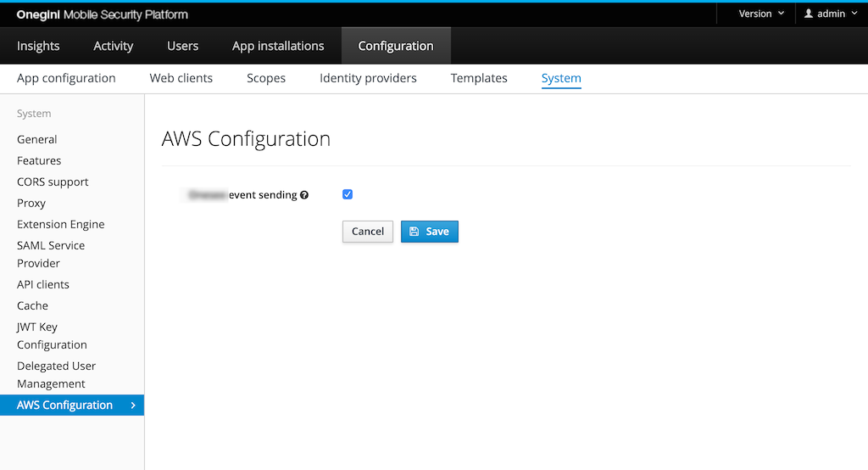Viewport: 868px width, 470px height.
Task: Select the Configuration tab
Action: pyautogui.click(x=396, y=46)
